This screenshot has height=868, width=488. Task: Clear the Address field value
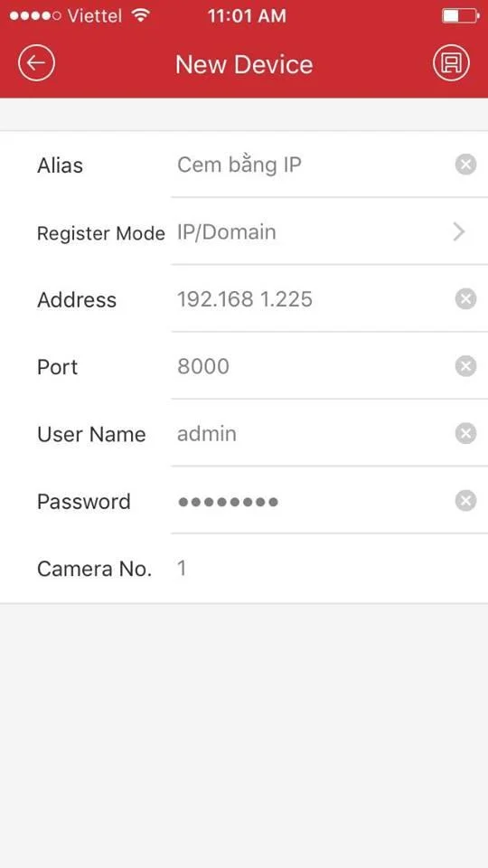pos(465,299)
